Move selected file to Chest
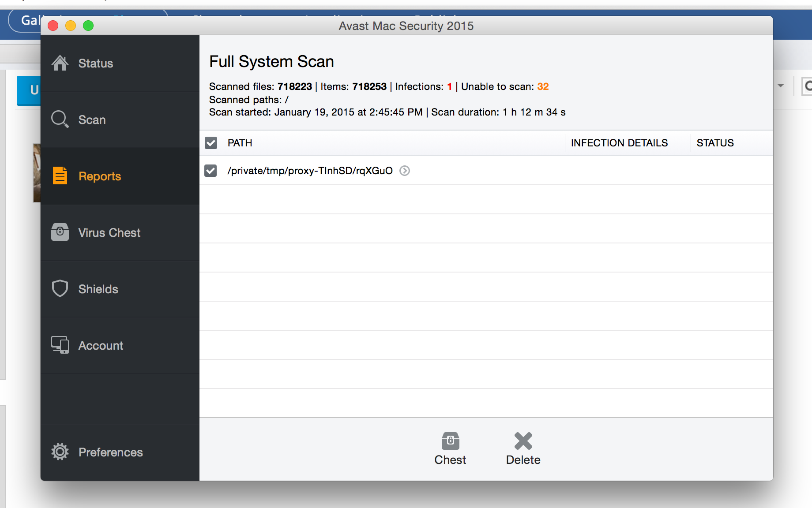Screen dimensions: 812x508 [x=450, y=449]
